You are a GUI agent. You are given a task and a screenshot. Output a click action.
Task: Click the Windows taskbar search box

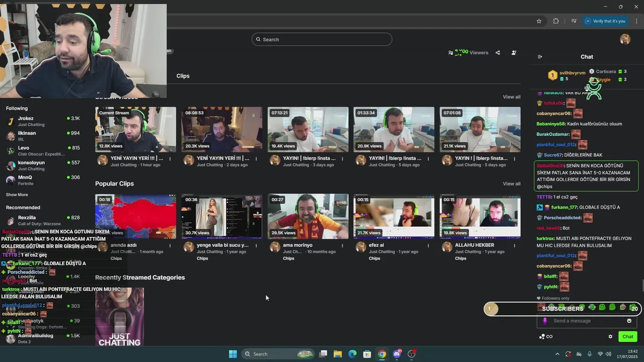278,354
